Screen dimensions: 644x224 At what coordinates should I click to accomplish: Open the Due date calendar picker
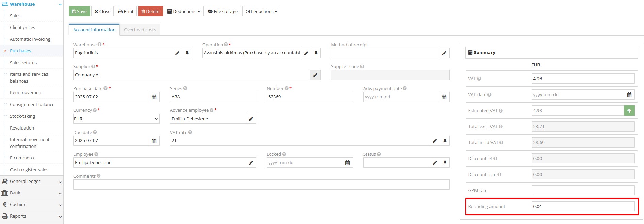click(154, 141)
